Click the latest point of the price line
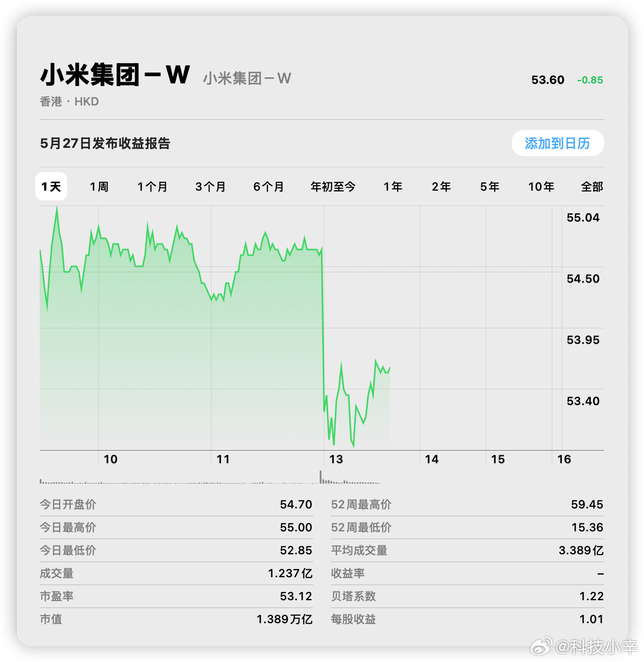 click(x=390, y=368)
